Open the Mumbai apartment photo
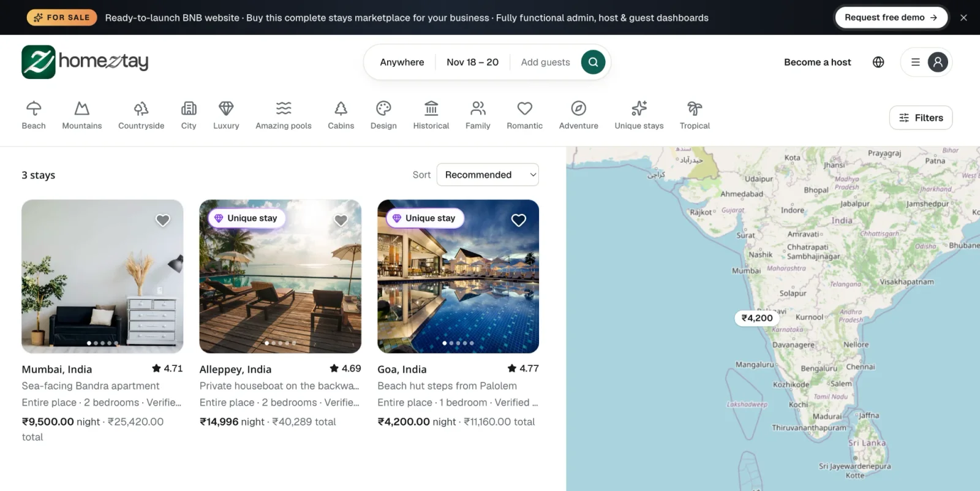Image resolution: width=980 pixels, height=491 pixels. (x=102, y=276)
